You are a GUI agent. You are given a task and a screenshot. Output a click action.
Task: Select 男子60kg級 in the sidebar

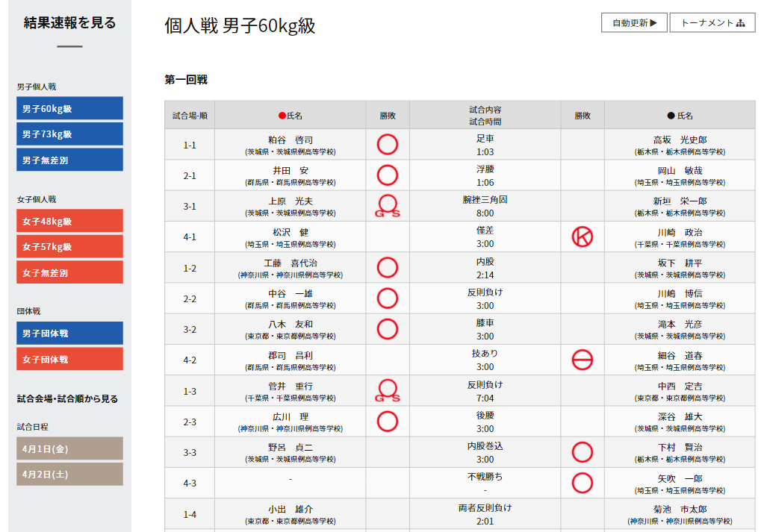(69, 108)
